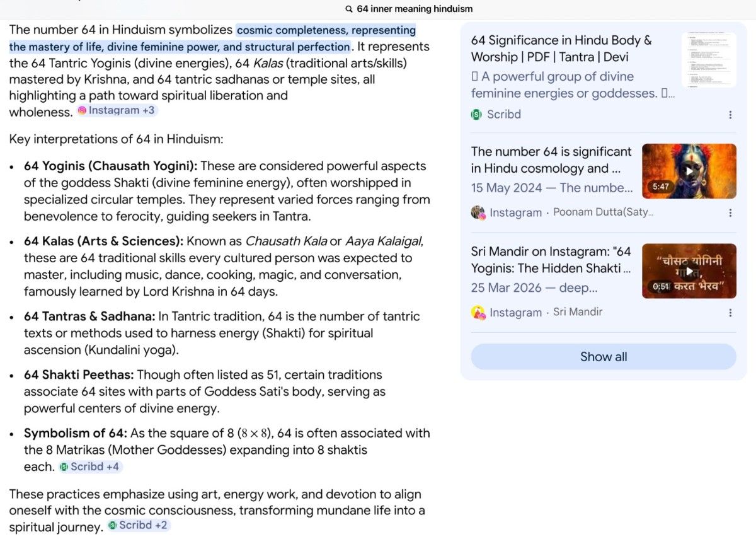Image resolution: width=756 pixels, height=539 pixels.
Task: Click the Scribd logo under first result
Action: click(476, 115)
